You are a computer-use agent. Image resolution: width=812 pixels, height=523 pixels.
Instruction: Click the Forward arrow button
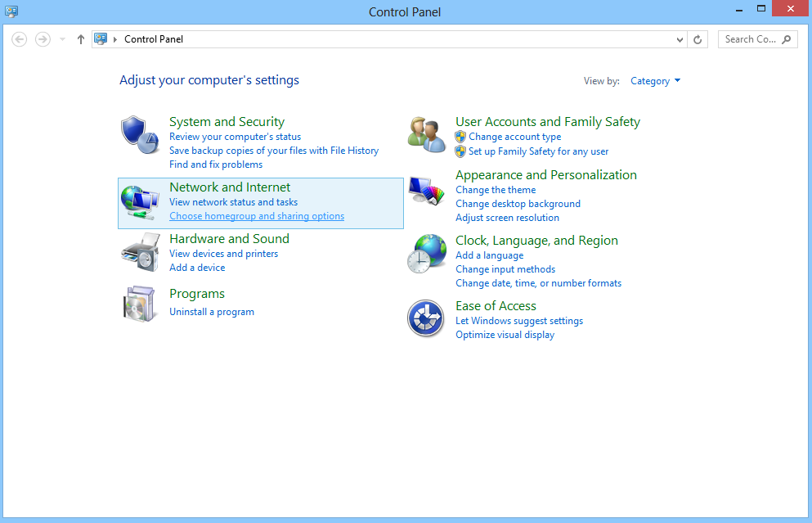point(43,39)
